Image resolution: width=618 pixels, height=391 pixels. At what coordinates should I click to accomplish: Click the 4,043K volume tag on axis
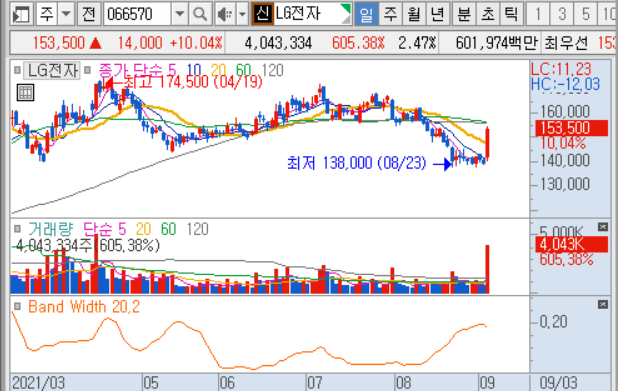(571, 244)
